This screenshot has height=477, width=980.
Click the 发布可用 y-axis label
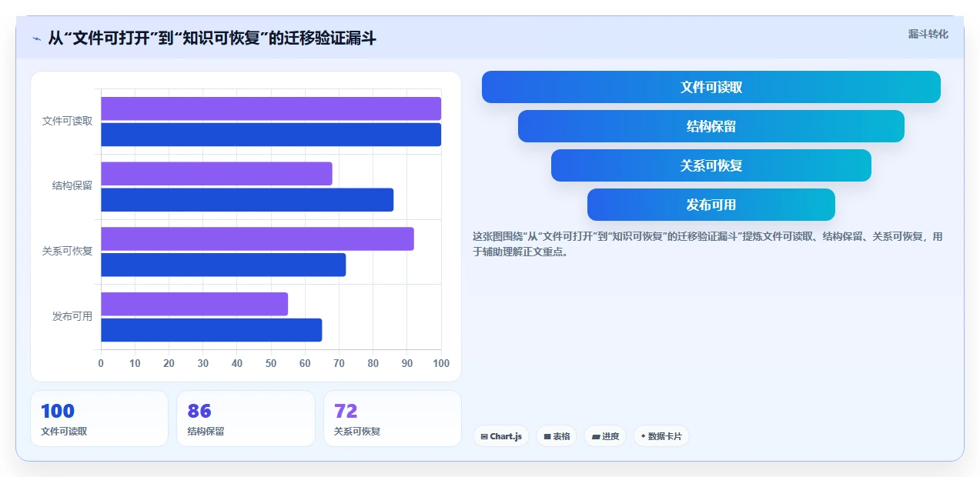coord(72,316)
